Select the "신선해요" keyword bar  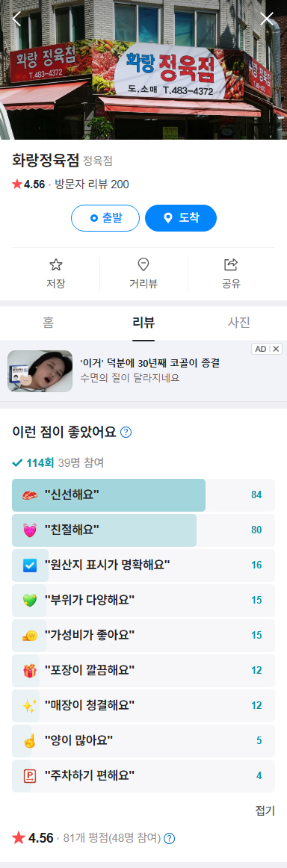click(143, 495)
